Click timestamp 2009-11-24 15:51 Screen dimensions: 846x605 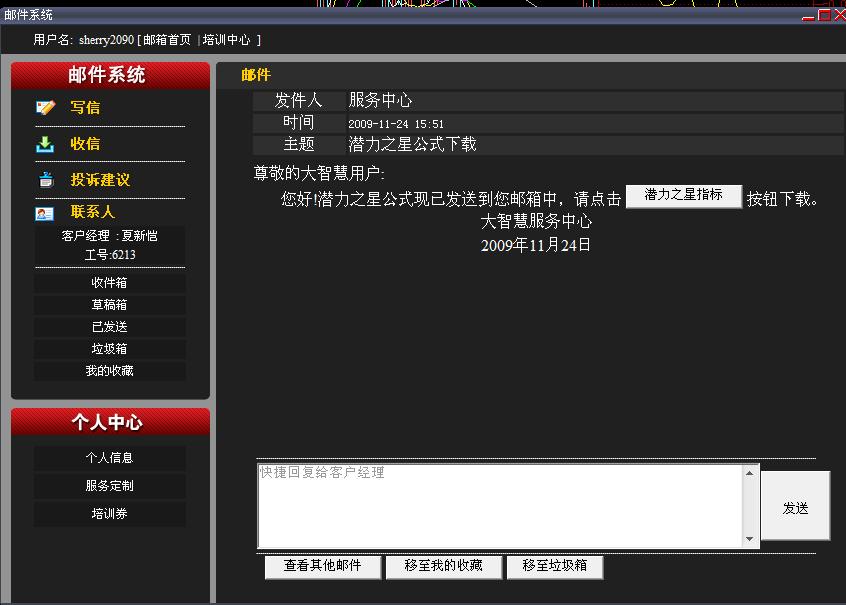pos(396,124)
